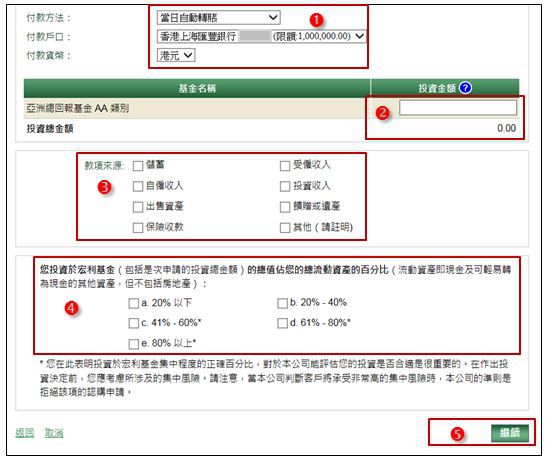
Task: Open the 付款方法 dropdown showing 當日自動轉賬
Action: tap(219, 17)
